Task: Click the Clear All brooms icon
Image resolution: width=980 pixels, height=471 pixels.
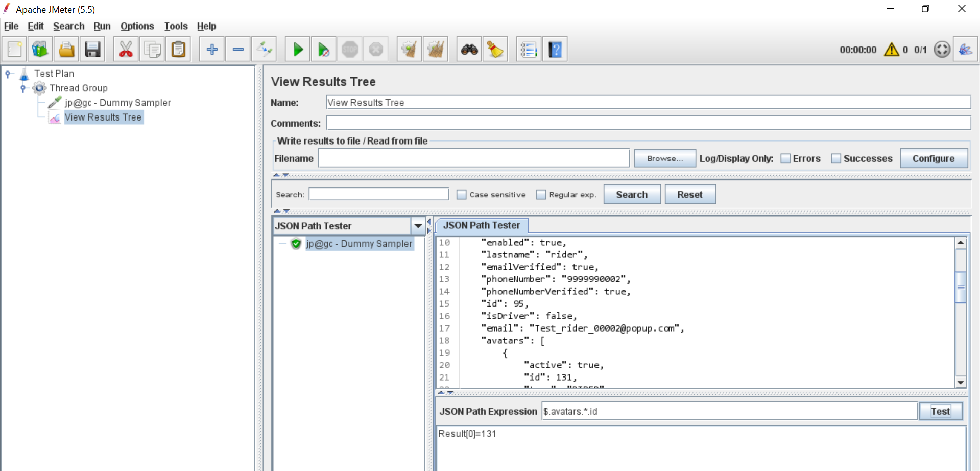Action: [x=436, y=50]
